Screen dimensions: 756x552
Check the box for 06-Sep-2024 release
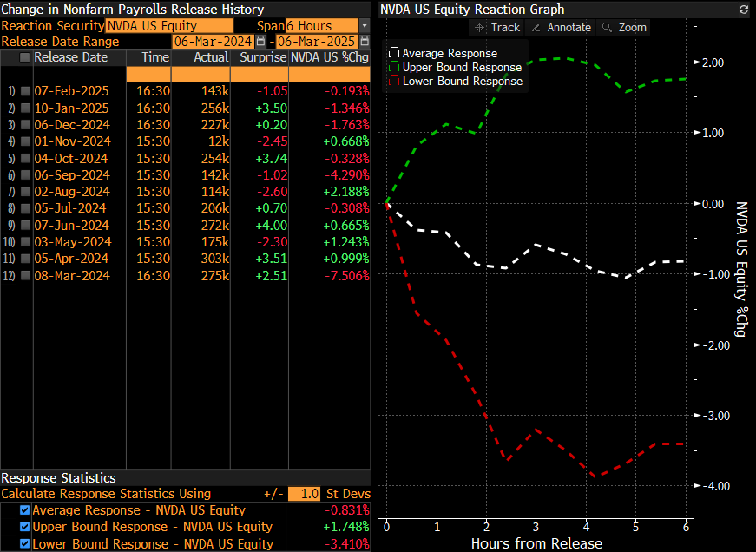click(25, 175)
